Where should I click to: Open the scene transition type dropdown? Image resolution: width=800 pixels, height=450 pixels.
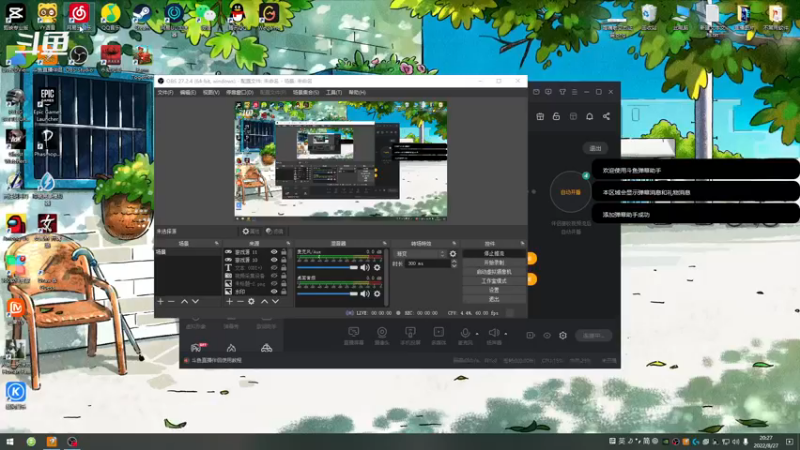coord(421,254)
